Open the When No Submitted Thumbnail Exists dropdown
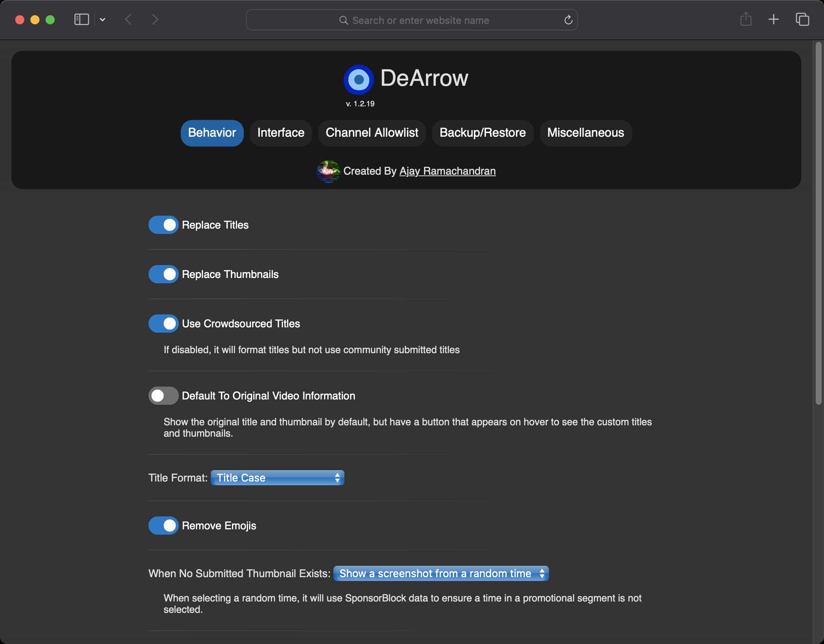824x644 pixels. click(440, 573)
